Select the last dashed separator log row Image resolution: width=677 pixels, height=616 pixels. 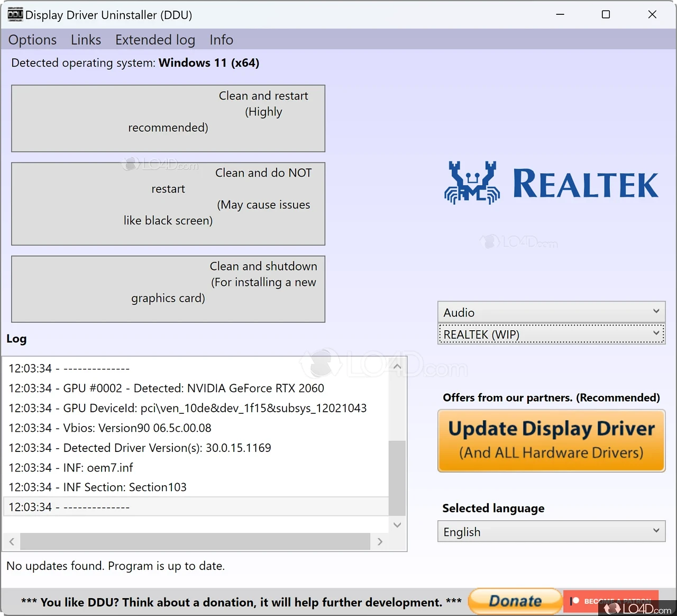[196, 506]
